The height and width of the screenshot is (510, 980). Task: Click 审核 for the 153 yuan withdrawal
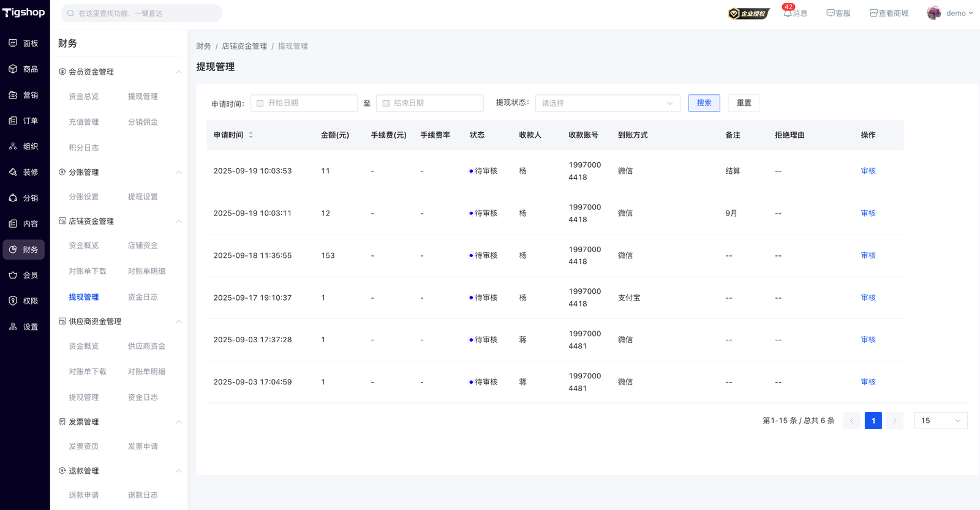[868, 255]
